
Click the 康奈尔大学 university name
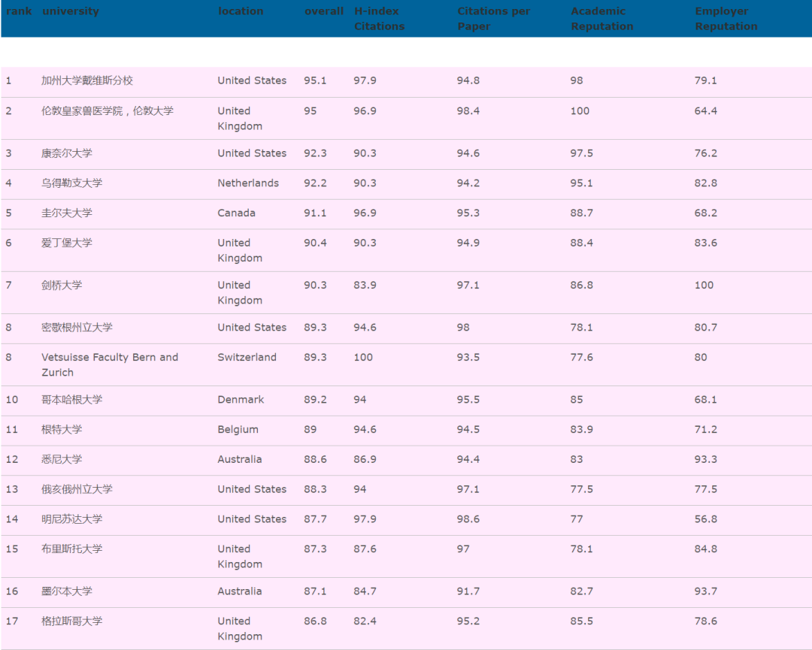coord(67,153)
